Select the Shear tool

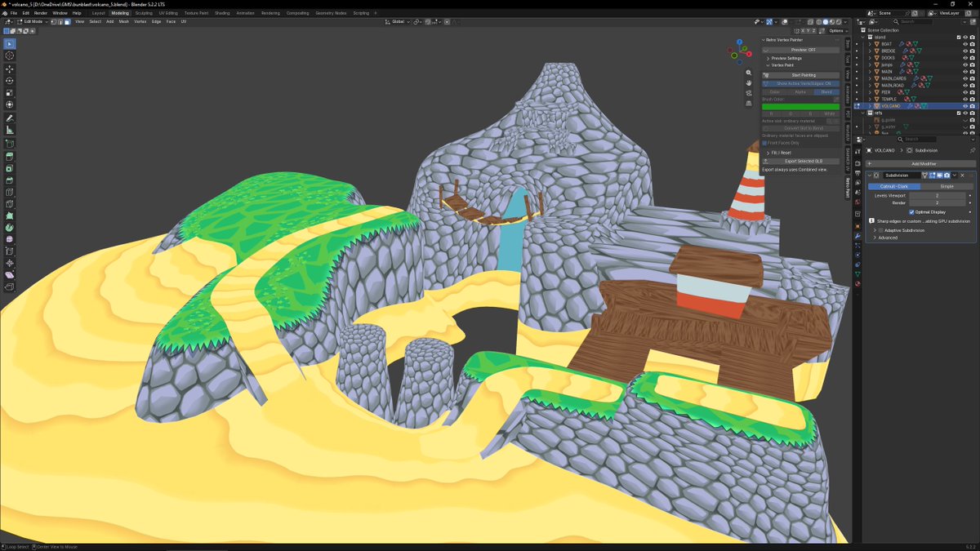pos(10,275)
